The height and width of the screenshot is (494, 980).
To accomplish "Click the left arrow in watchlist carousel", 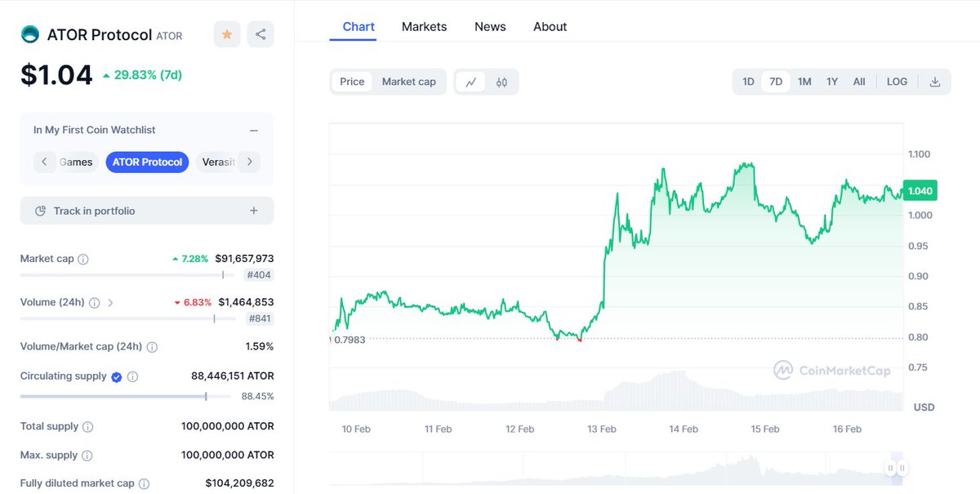I will click(x=44, y=162).
